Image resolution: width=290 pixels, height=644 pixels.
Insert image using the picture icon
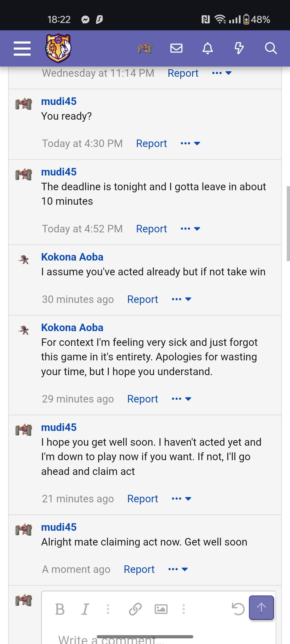161,609
